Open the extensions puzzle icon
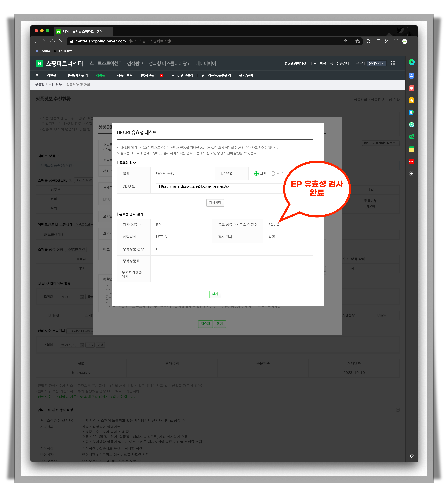This screenshot has width=448, height=497. [368, 41]
